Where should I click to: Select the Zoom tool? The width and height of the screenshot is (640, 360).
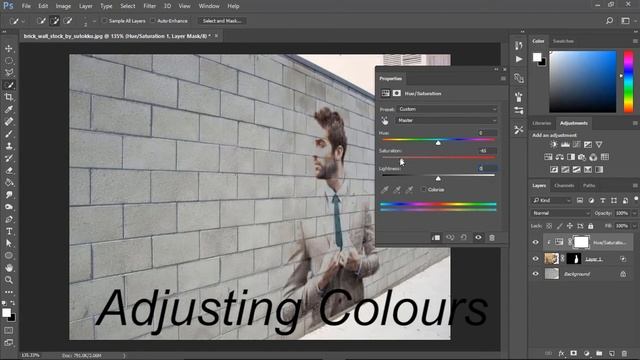tap(9, 280)
